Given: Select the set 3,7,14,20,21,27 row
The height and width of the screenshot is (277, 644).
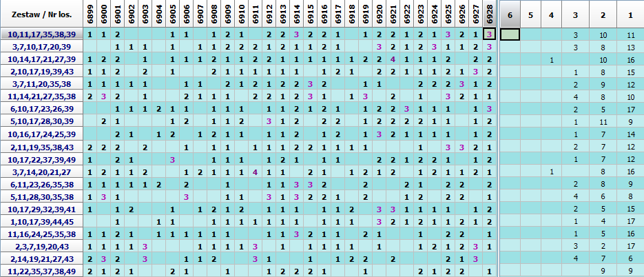Looking at the screenshot, I should [x=41, y=172].
